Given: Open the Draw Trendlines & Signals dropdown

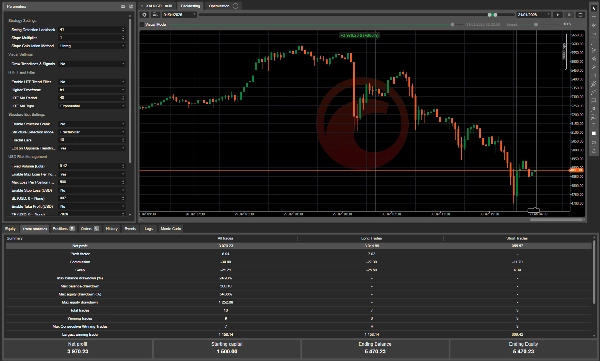Looking at the screenshot, I should point(92,64).
